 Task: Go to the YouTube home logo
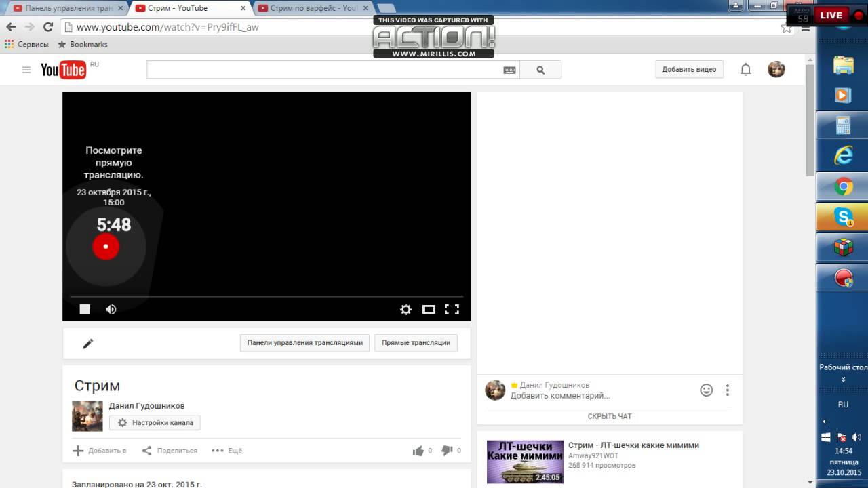[63, 70]
